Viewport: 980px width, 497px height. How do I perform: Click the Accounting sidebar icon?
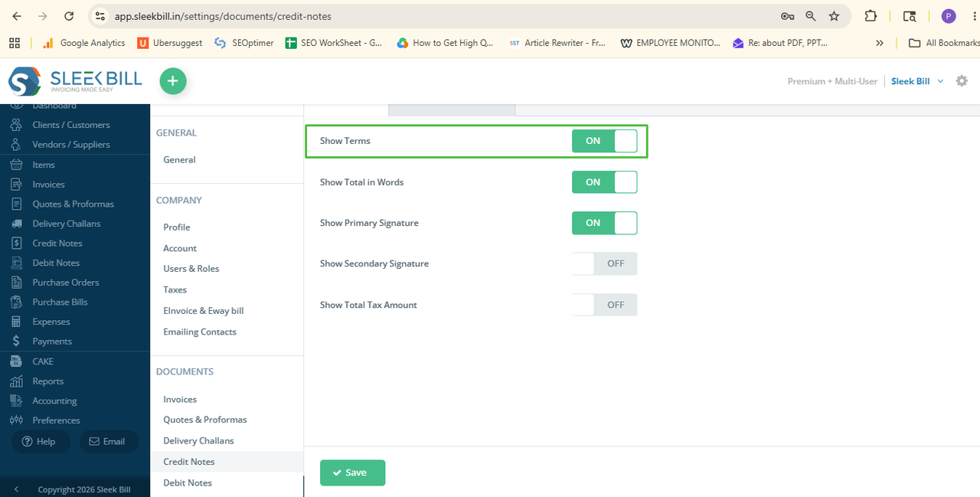(x=16, y=401)
